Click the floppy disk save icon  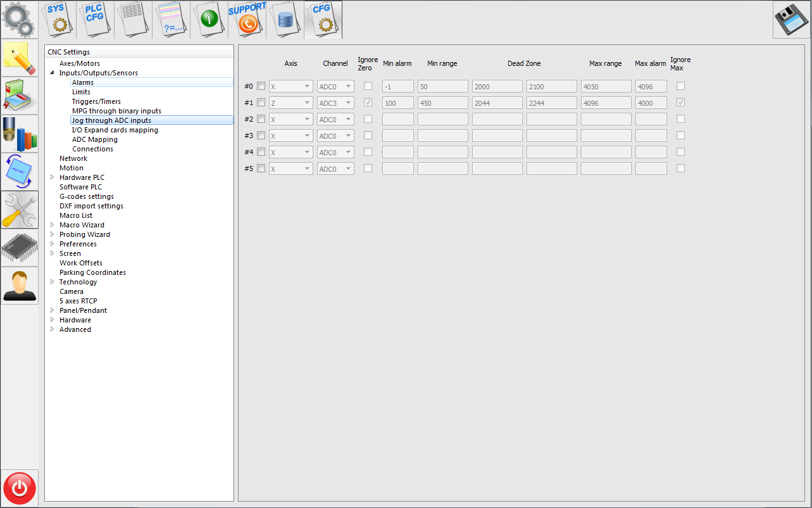click(790, 20)
